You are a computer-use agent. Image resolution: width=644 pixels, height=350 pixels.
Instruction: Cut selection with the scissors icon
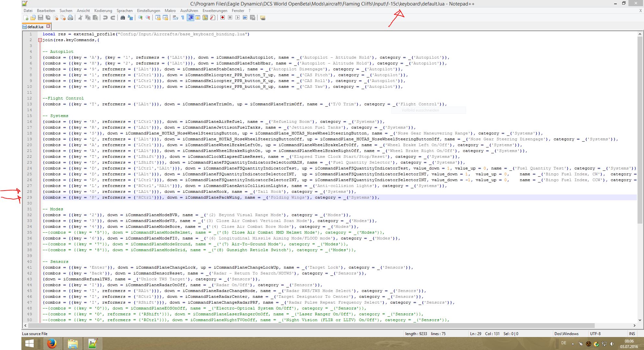tap(80, 18)
